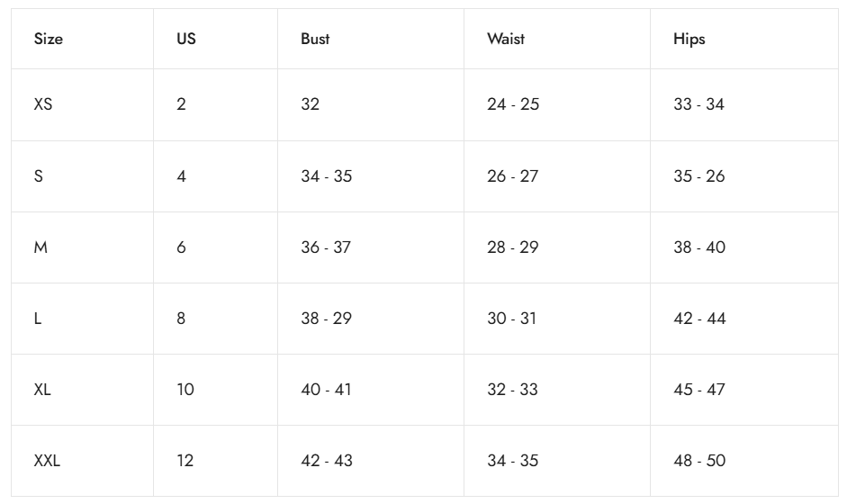Image resolution: width=847 pixels, height=504 pixels.
Task: Click the US column header
Action: click(186, 40)
